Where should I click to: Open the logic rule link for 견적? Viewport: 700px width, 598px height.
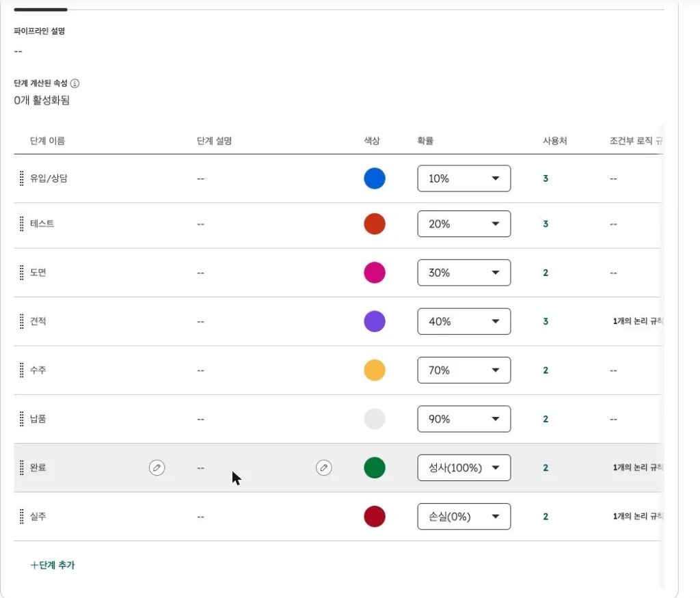638,321
